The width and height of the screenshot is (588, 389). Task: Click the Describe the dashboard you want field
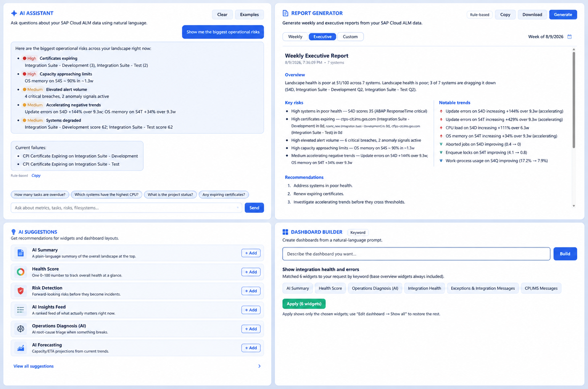416,254
